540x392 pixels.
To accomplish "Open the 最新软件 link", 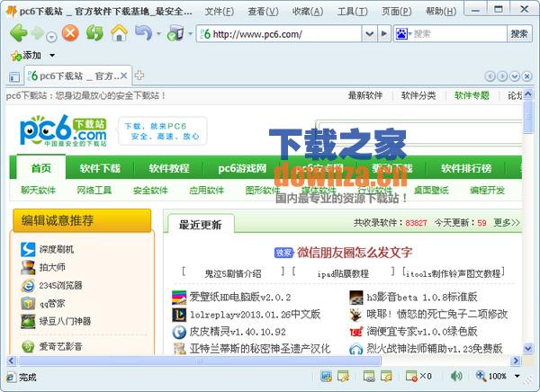I will pyautogui.click(x=365, y=95).
